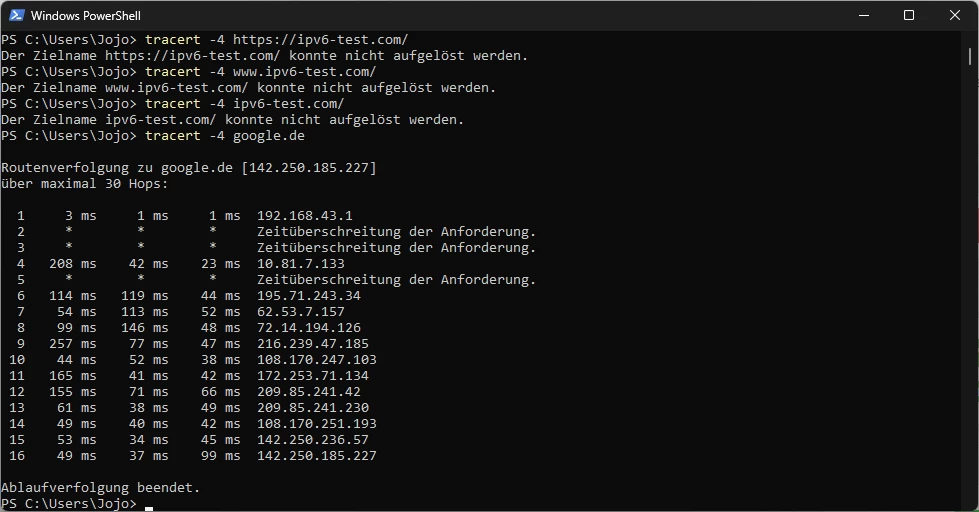This screenshot has height=512, width=979.
Task: Click hop 12 address 209.85.241.42
Action: click(x=309, y=392)
